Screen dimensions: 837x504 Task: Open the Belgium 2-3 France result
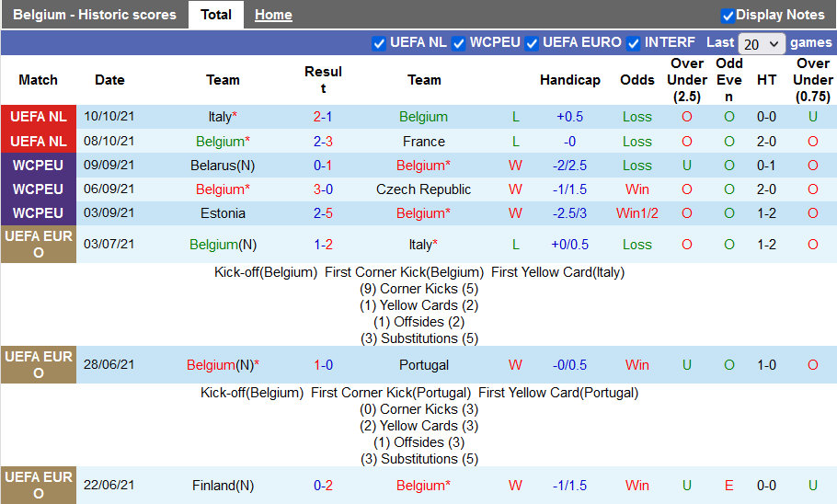pos(323,142)
